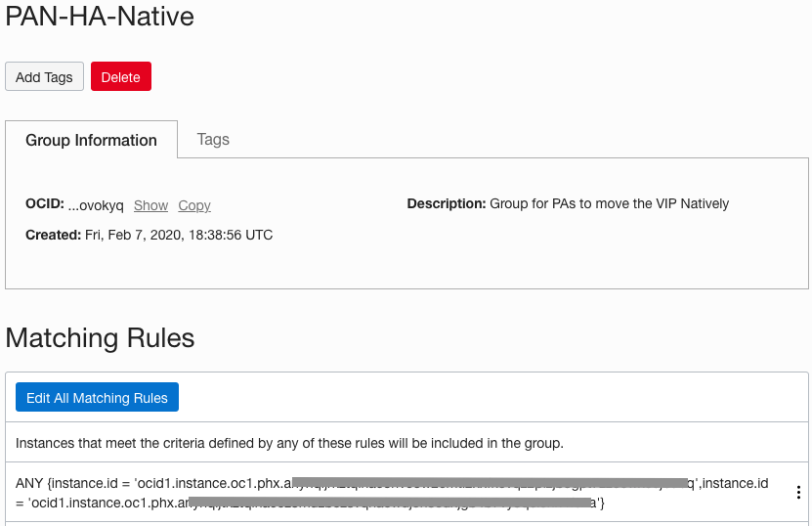Click the bold Created label

(53, 235)
